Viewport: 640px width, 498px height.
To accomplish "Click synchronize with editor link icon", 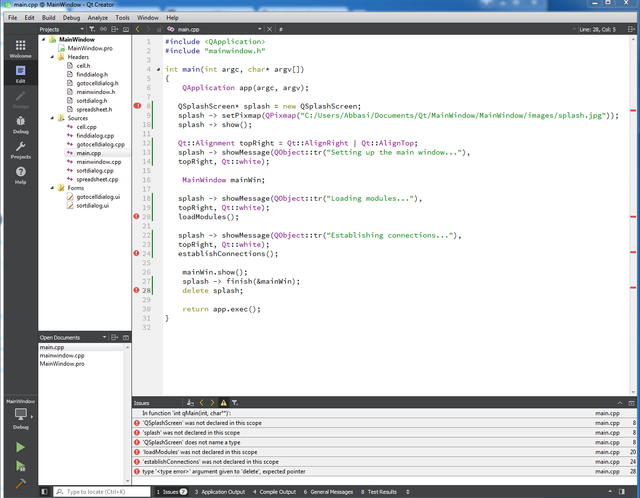I will (103, 29).
